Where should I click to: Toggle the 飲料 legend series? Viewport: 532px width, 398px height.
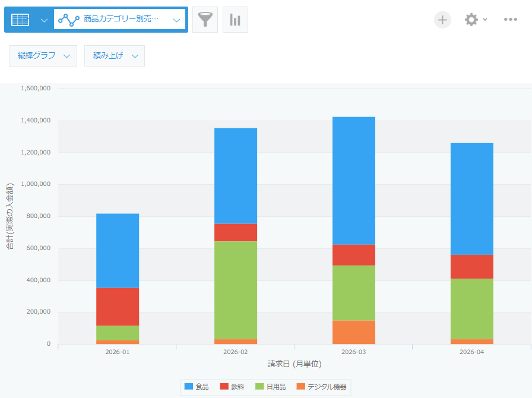point(232,387)
